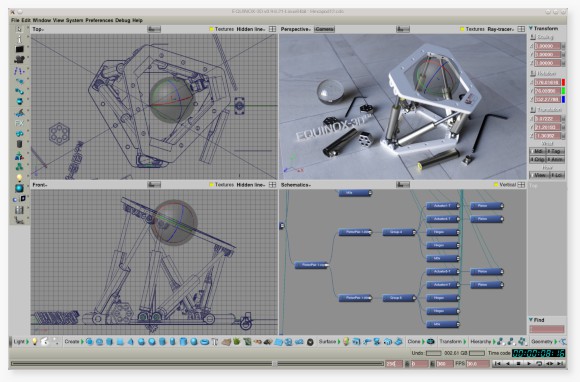
Task: Create a cone primitive from Create toolbar
Action: point(131,342)
